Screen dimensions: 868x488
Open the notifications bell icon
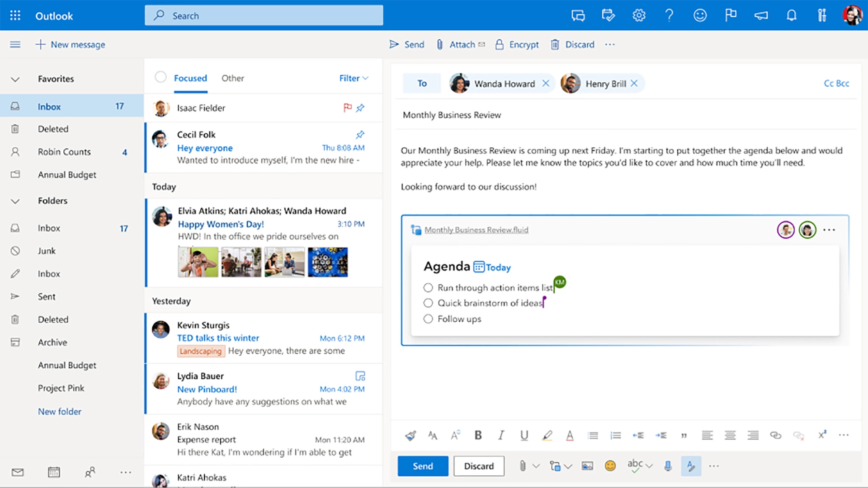[x=791, y=16]
